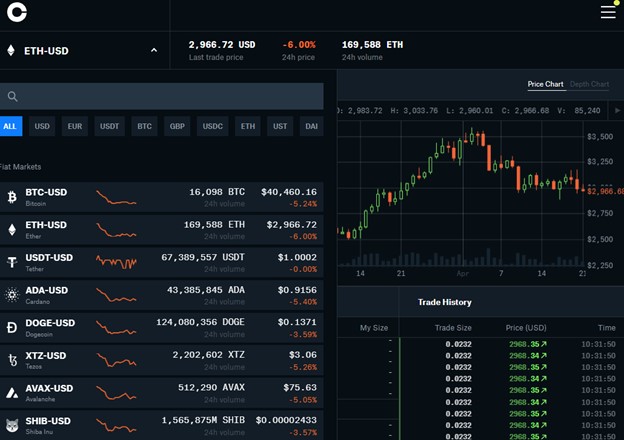Viewport: 624px width, 440px height.
Task: Click the Bitcoin icon in BTC-USD row
Action: [x=12, y=197]
